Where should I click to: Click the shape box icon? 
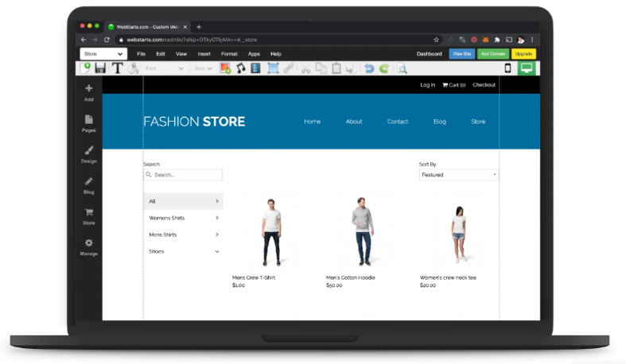[273, 68]
